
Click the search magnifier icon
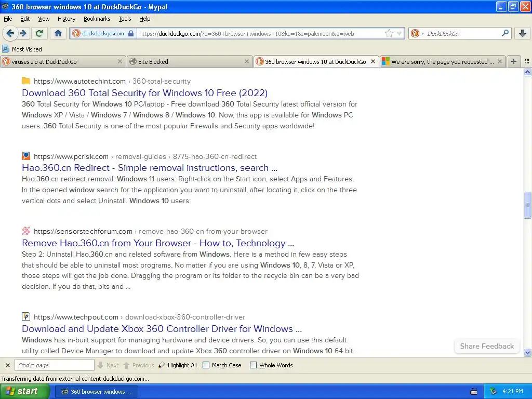tap(505, 33)
